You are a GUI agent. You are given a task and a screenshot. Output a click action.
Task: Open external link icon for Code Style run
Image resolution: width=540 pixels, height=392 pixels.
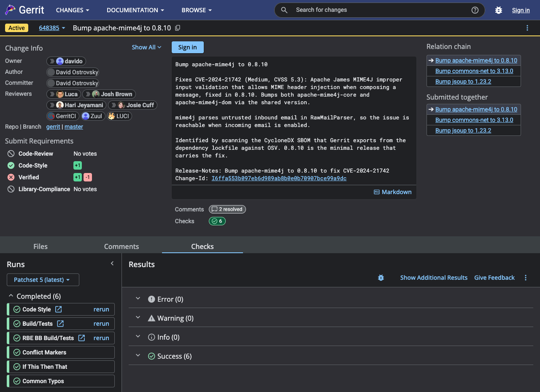point(59,309)
